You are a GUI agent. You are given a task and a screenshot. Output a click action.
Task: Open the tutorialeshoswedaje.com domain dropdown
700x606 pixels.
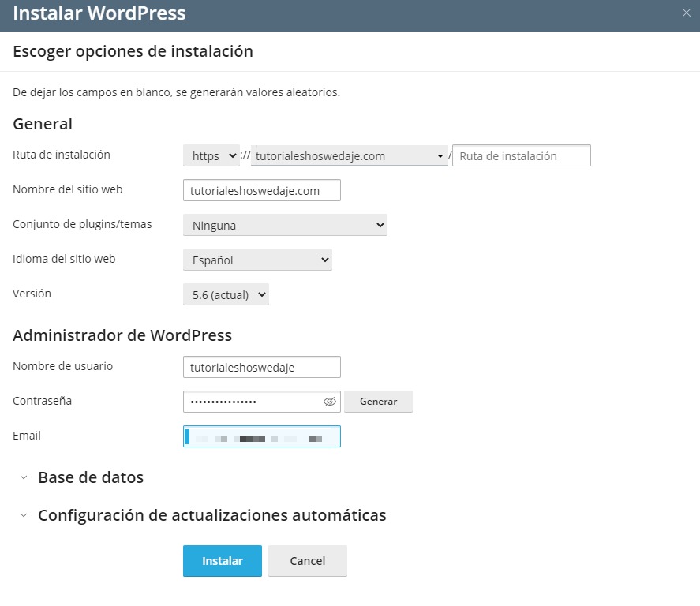coord(349,155)
